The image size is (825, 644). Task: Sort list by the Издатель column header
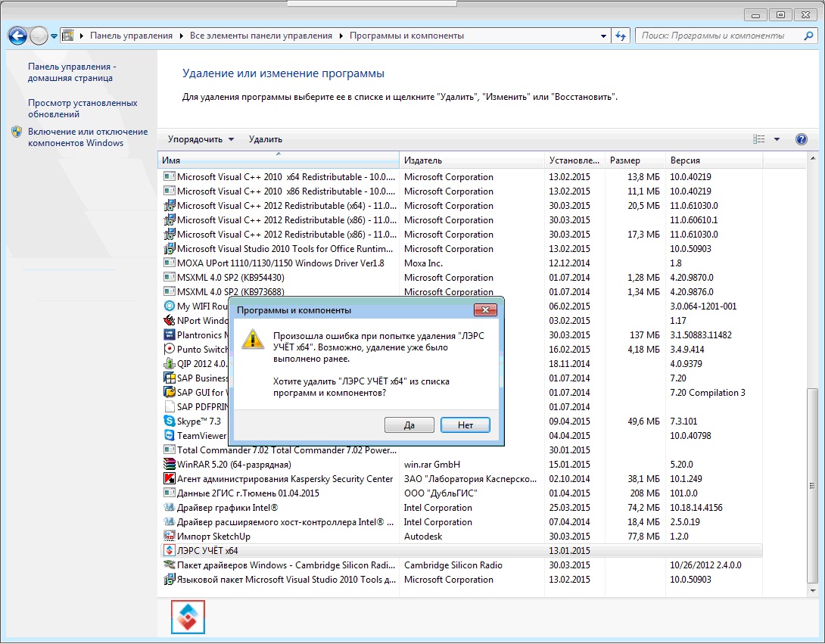coord(472,160)
